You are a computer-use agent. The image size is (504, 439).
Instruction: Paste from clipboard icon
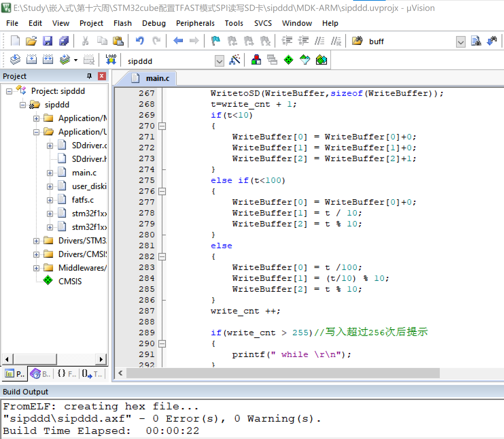[x=118, y=41]
